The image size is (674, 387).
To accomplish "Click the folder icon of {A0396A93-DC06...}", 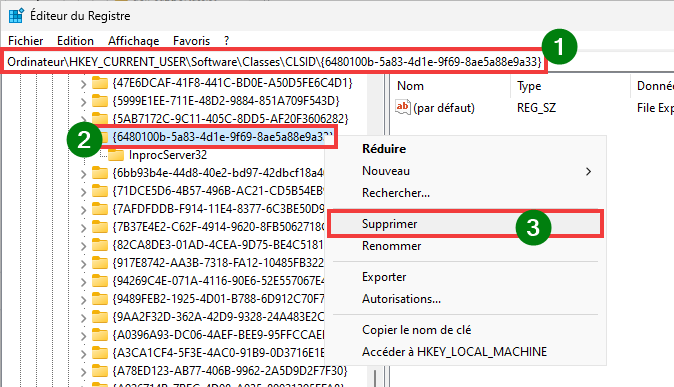I will coord(100,335).
